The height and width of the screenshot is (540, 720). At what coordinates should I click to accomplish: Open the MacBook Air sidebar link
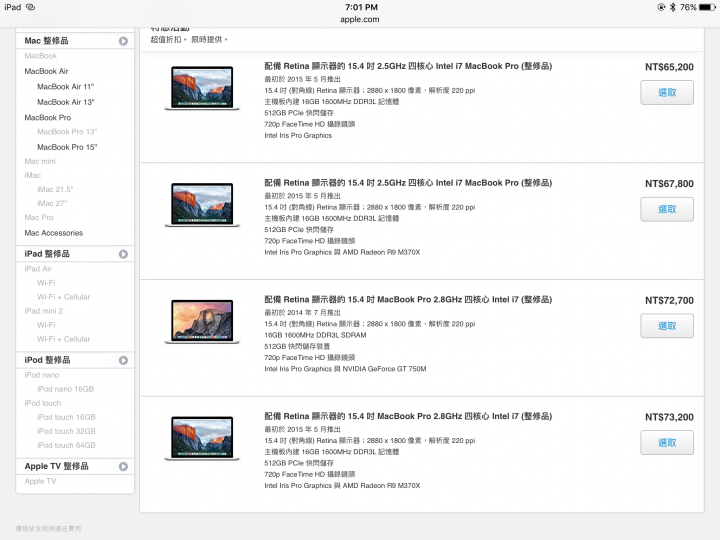coord(46,71)
